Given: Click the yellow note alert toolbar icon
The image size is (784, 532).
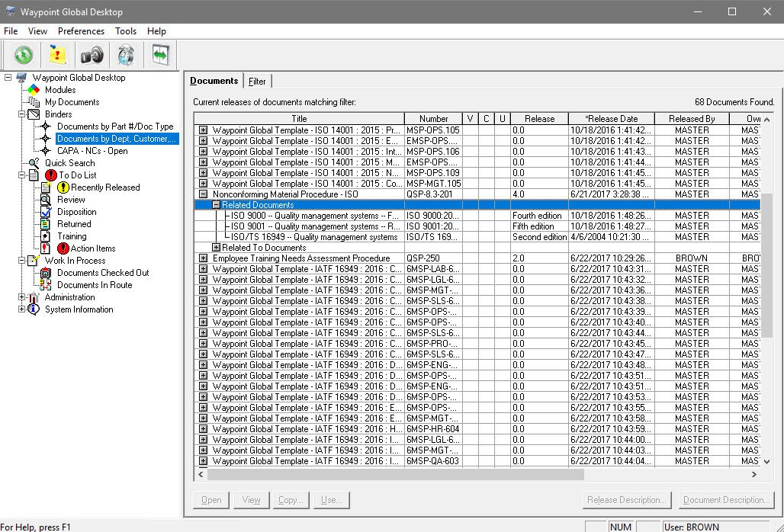Looking at the screenshot, I should tap(57, 55).
